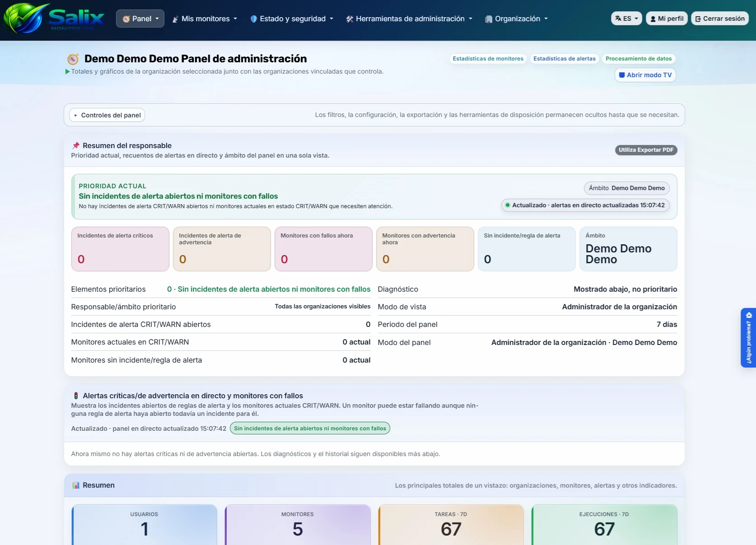756x545 pixels.
Task: Click the Ámbito Demo Demo Demo pill
Action: [x=627, y=188]
